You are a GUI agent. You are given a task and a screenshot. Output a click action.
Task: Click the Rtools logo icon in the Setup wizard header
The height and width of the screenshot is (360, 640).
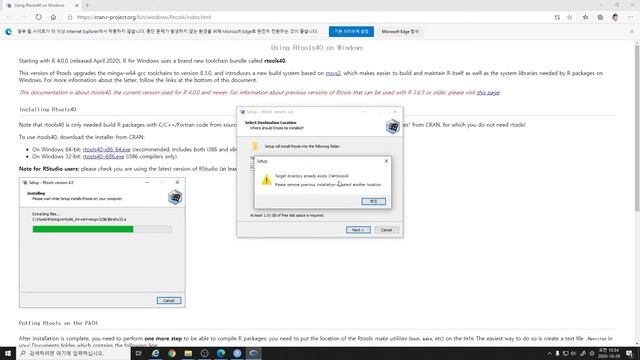(393, 126)
